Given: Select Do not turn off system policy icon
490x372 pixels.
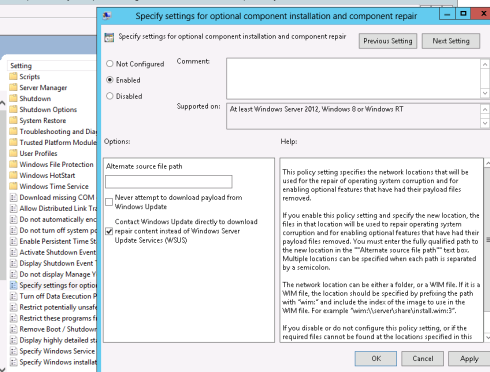Looking at the screenshot, I should [13, 230].
